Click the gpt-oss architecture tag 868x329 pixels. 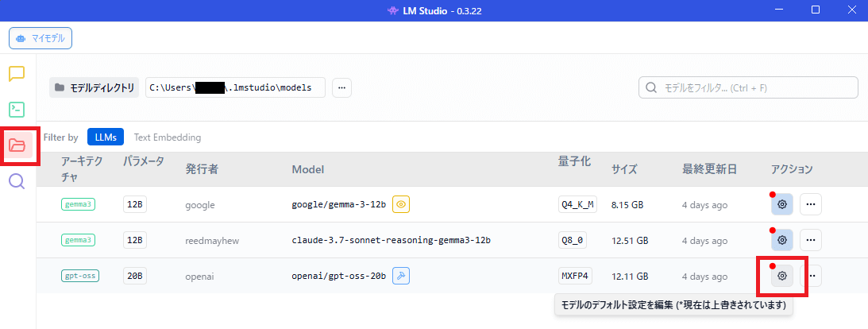(x=79, y=275)
